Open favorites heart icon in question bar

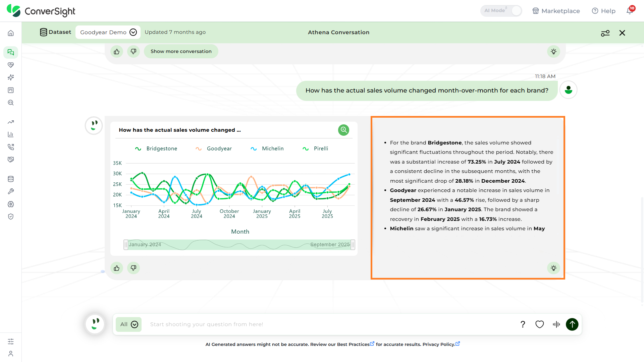tap(540, 324)
